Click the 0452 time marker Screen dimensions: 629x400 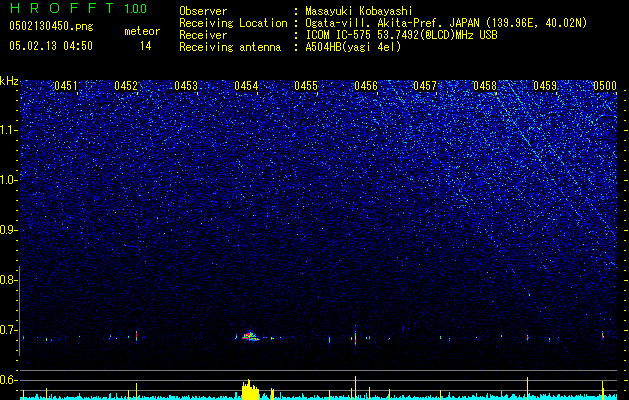point(126,86)
